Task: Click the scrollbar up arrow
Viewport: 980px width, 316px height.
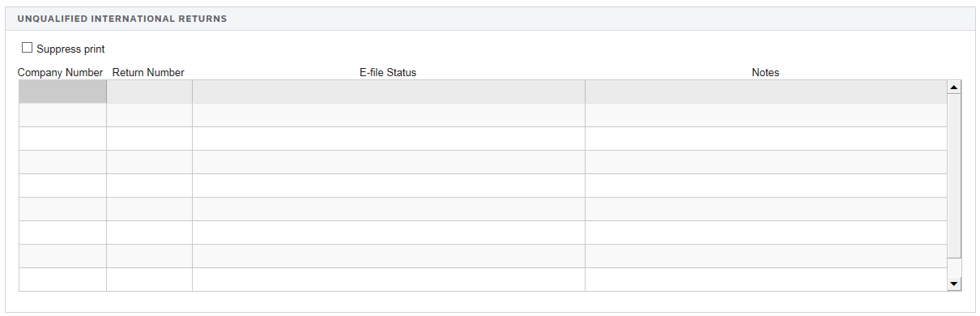Action: (x=954, y=88)
